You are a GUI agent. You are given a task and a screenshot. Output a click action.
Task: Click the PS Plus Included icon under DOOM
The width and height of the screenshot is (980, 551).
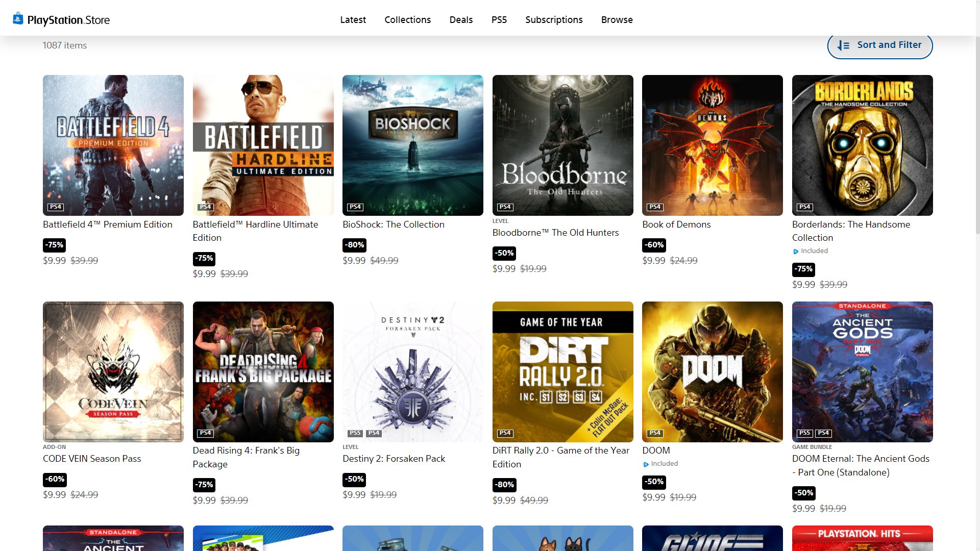coord(646,464)
